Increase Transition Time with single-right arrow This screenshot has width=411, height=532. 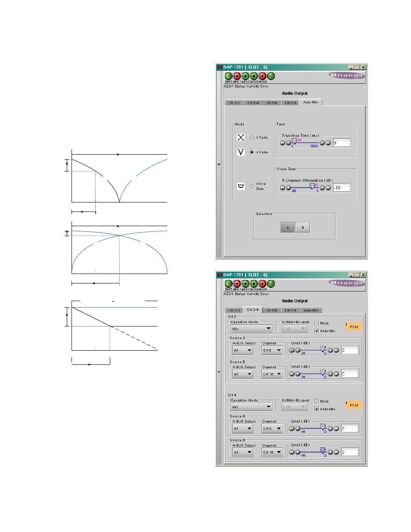pos(322,143)
